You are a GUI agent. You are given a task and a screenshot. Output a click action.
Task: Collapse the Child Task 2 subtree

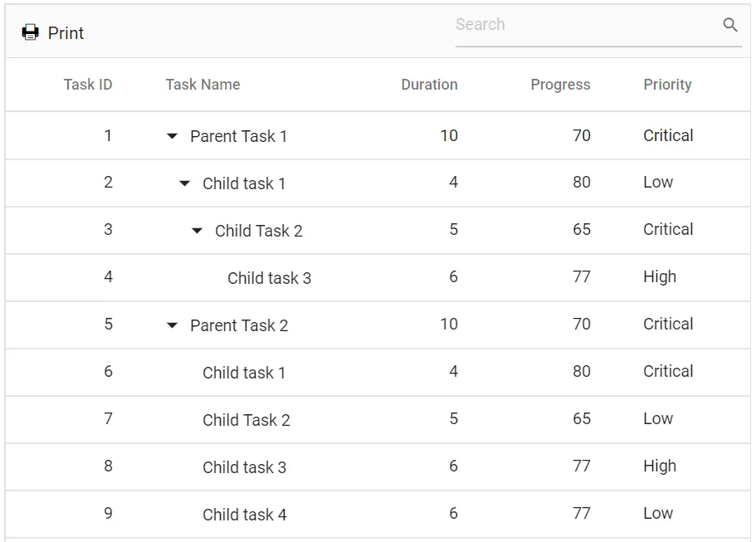click(x=197, y=230)
